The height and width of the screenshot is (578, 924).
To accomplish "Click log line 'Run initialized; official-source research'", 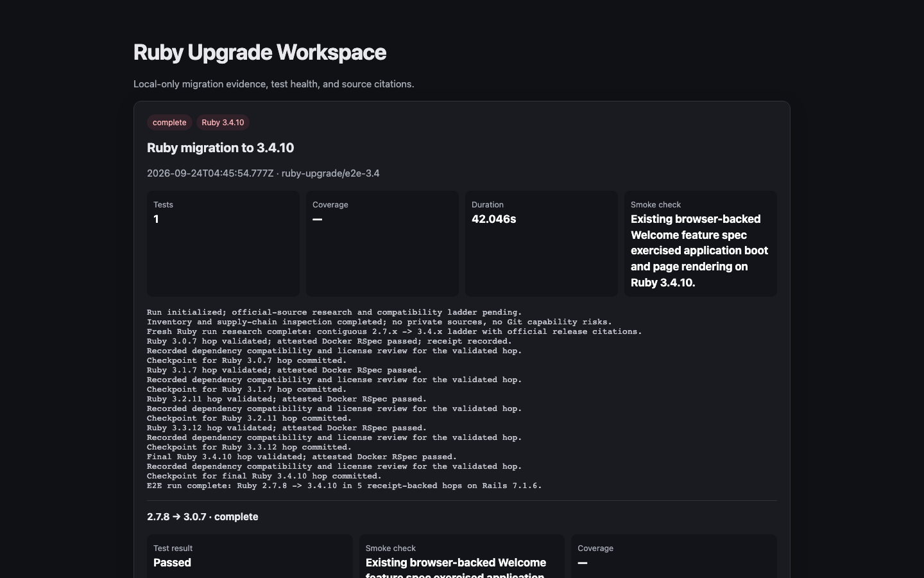I will click(334, 312).
